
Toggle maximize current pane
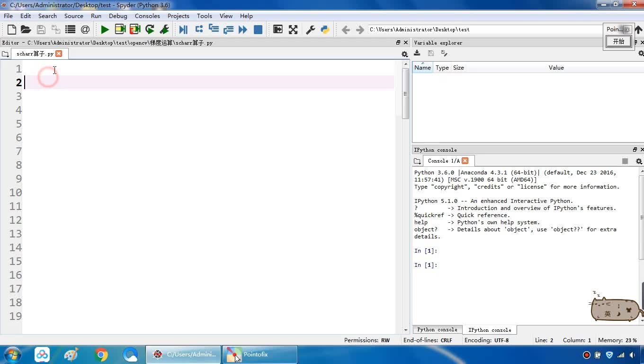[x=278, y=29]
